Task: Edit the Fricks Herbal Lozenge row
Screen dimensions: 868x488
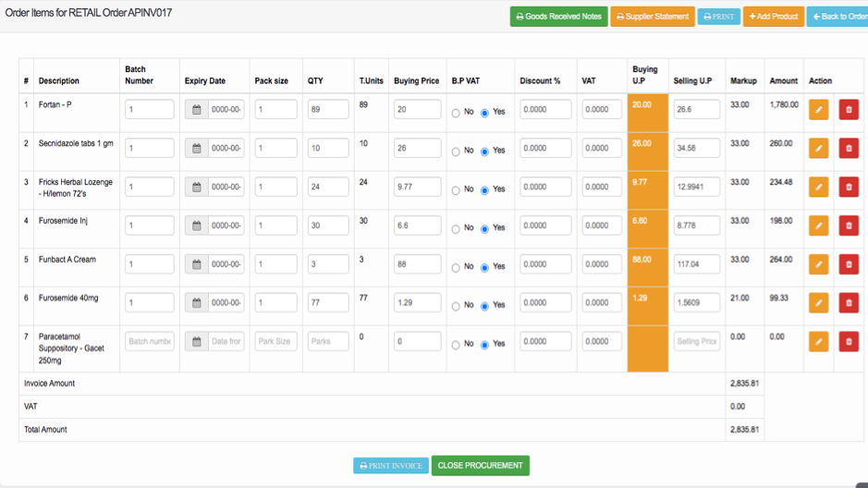Action: pyautogui.click(x=819, y=187)
